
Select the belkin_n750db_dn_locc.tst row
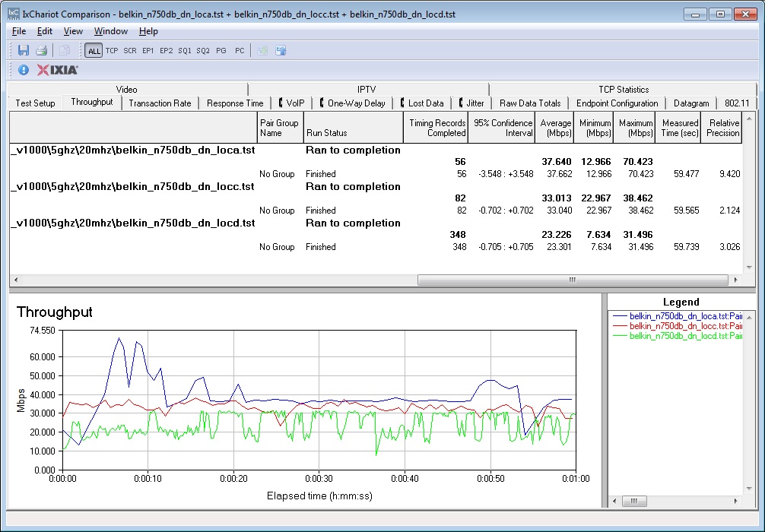point(376,187)
